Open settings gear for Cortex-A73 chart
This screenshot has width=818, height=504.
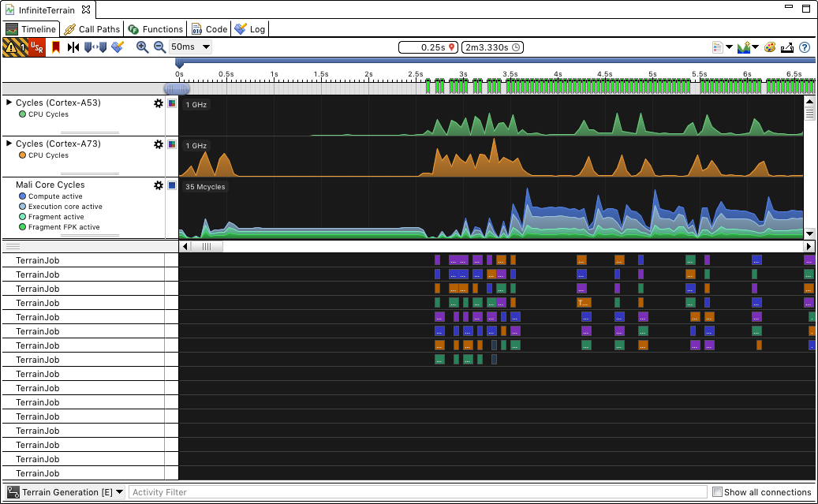click(x=159, y=144)
